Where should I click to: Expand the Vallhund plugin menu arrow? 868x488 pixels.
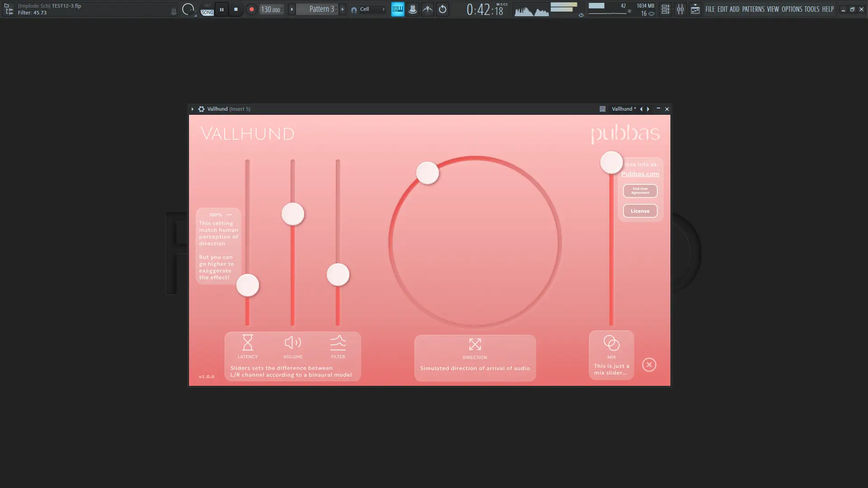click(x=192, y=109)
